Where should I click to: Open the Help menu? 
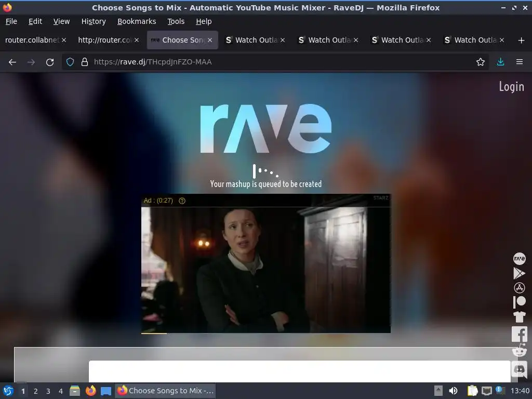coord(204,21)
